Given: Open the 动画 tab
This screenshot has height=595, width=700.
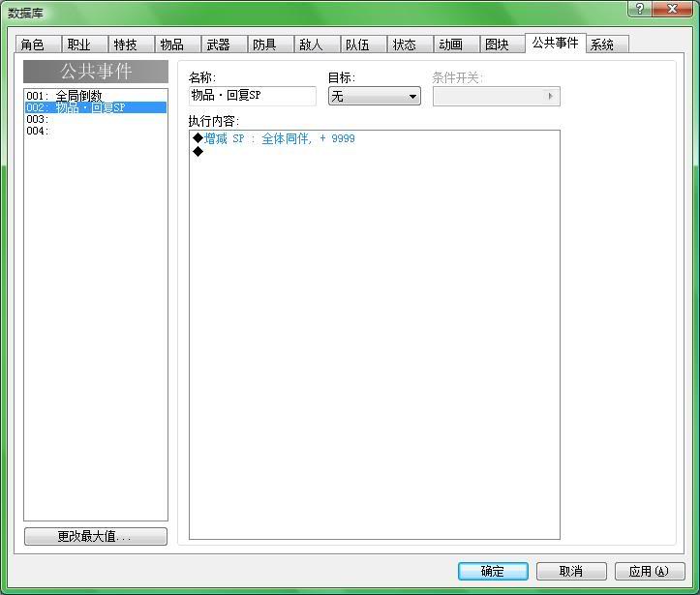Looking at the screenshot, I should [456, 45].
